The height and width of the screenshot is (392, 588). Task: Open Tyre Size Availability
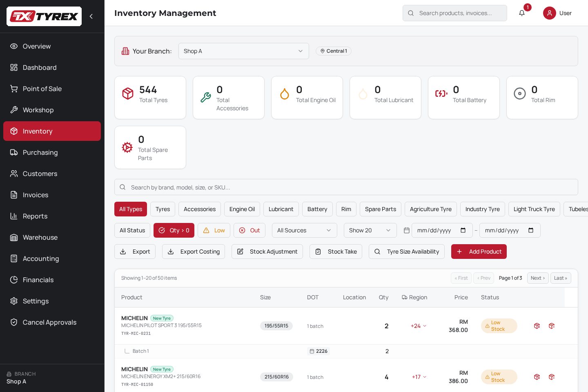[x=407, y=252]
